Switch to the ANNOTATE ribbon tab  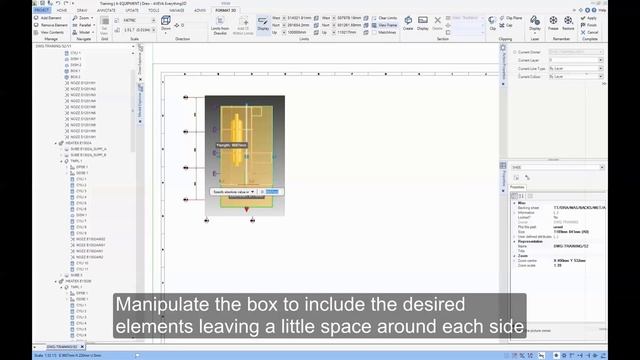pyautogui.click(x=106, y=10)
